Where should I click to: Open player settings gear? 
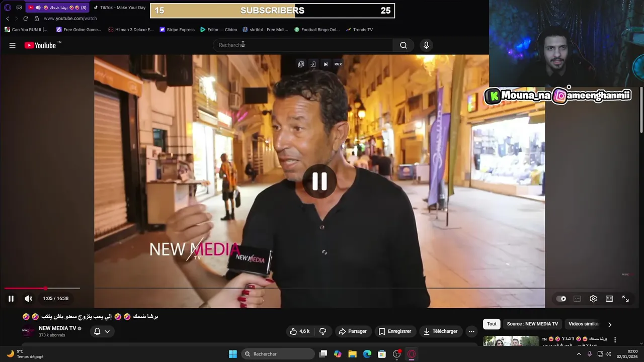click(594, 299)
